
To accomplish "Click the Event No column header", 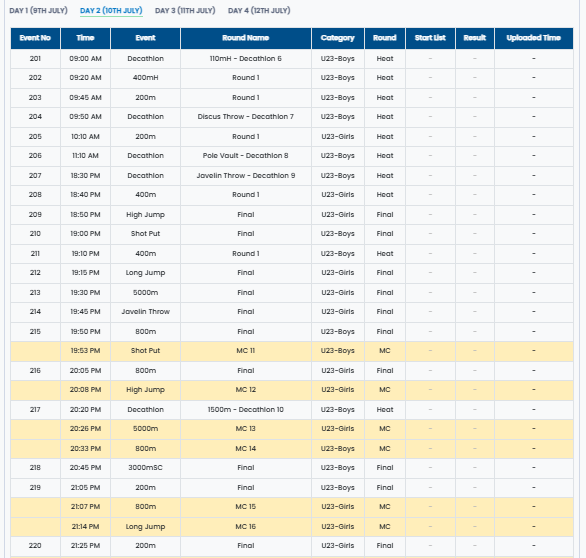I will click(35, 38).
